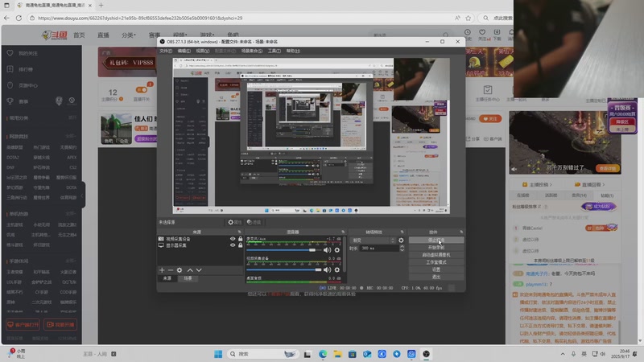Collapse the Douyu left sidebar arrow

tap(82, 195)
